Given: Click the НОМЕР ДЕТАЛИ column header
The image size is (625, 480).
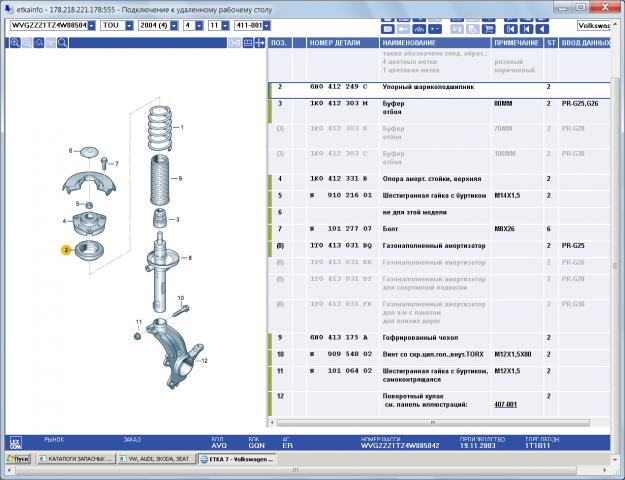Looking at the screenshot, I should coord(342,43).
